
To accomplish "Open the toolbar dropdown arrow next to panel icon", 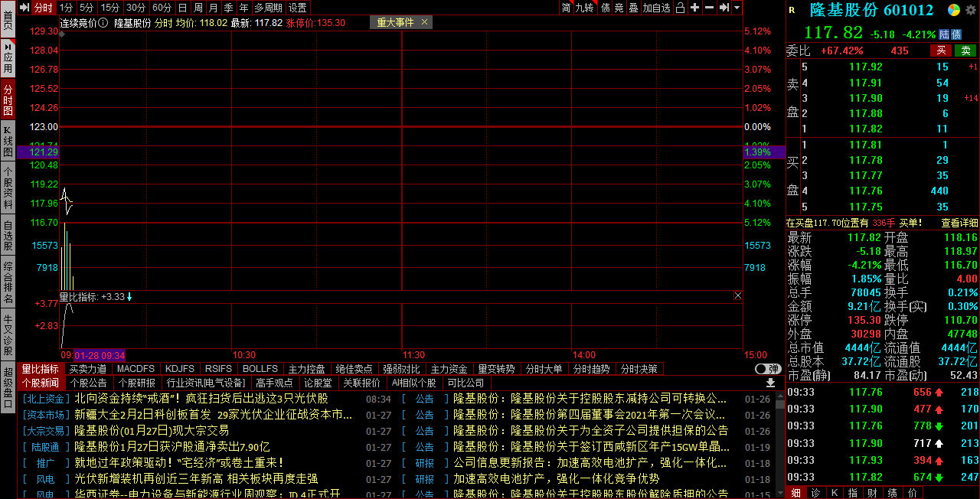I will [x=737, y=8].
